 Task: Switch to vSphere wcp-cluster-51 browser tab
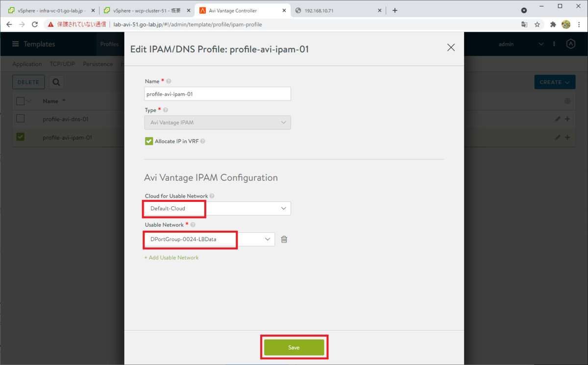pos(147,10)
